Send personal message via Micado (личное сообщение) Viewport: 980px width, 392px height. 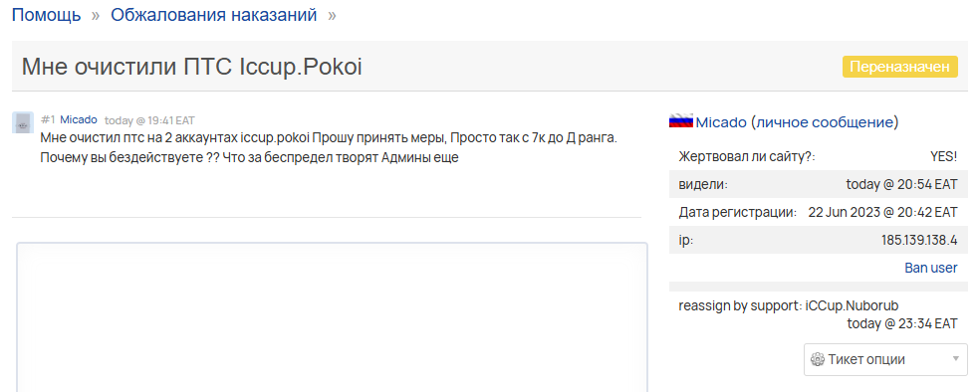point(797,122)
